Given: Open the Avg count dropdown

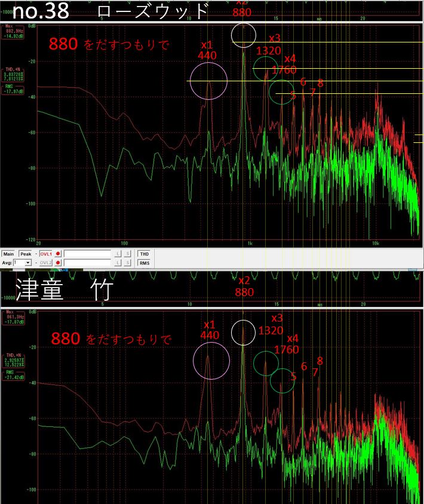Looking at the screenshot, I should tap(28, 262).
